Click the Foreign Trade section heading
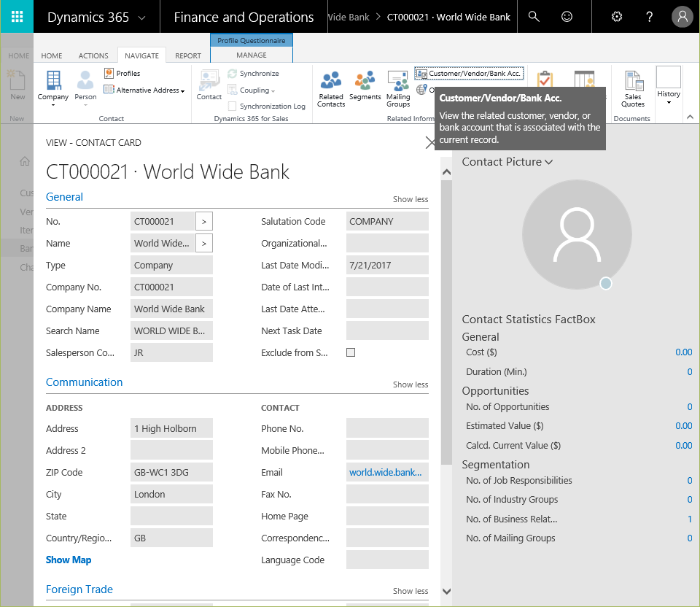 click(x=79, y=589)
